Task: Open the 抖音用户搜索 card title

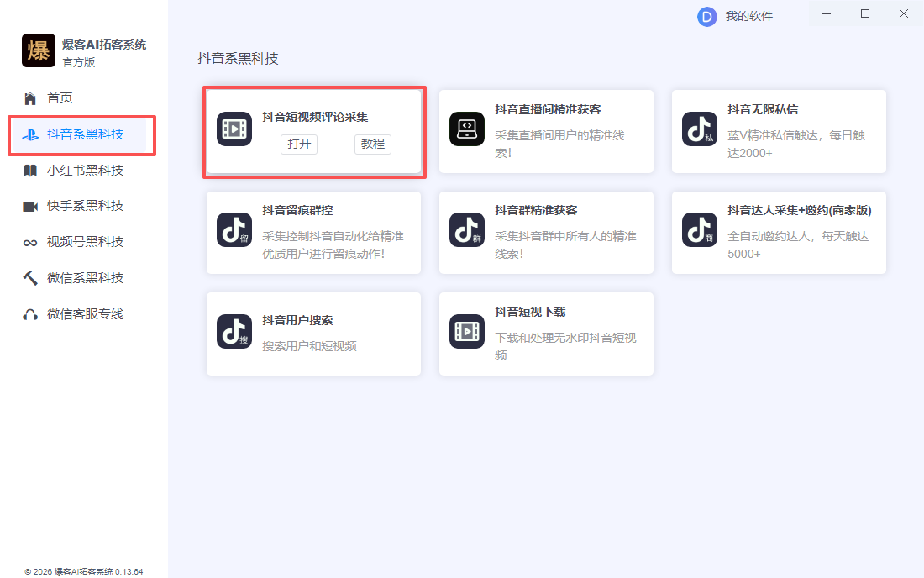Action: click(297, 321)
